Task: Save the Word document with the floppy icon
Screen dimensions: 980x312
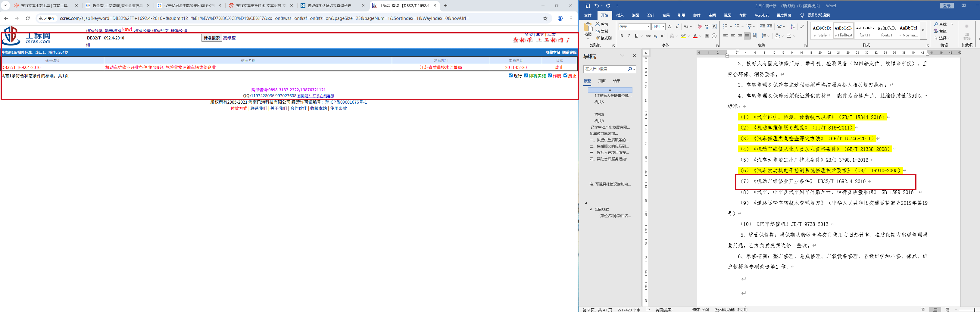Action: [588, 6]
